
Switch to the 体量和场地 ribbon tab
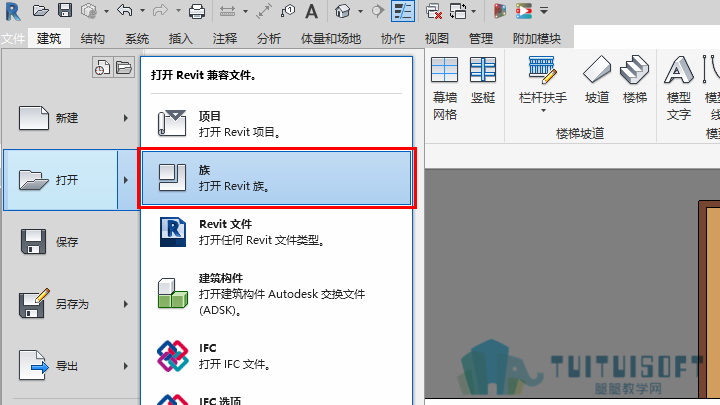coord(331,39)
